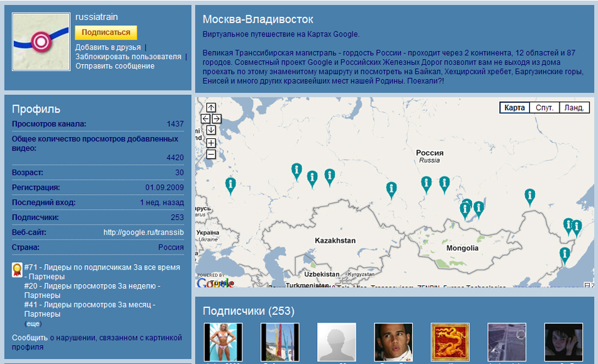Select the southernmost info marker on the east coast
598x364 pixels.
(x=565, y=255)
